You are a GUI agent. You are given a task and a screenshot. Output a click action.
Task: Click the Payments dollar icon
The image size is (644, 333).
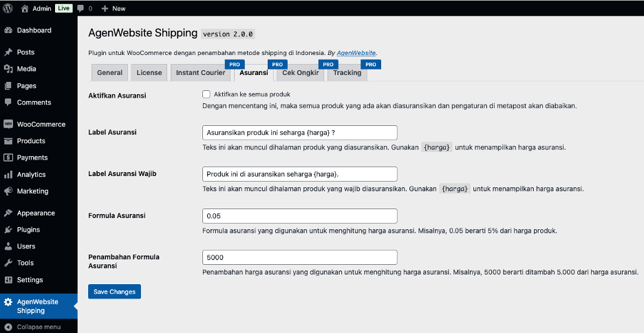(x=8, y=158)
